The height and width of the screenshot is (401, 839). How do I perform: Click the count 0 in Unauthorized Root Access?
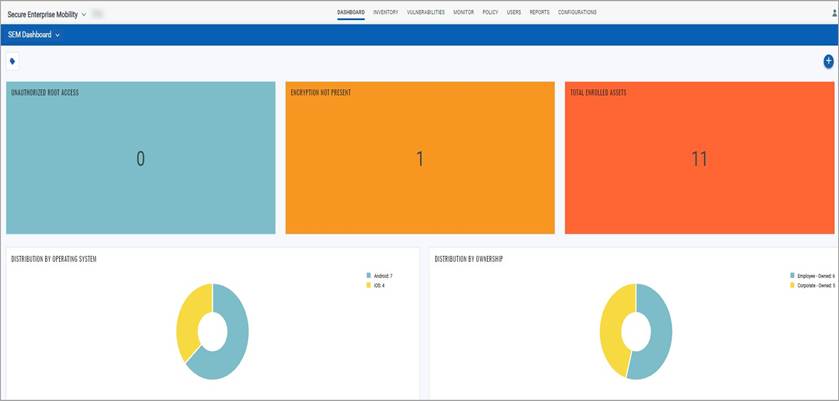coord(140,159)
